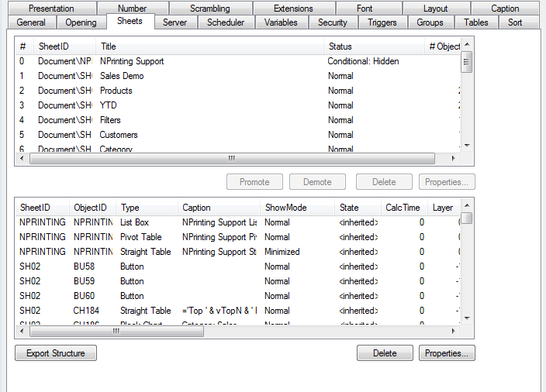The height and width of the screenshot is (392, 546).
Task: Click the Caption column header in objects list
Action: tap(219, 208)
